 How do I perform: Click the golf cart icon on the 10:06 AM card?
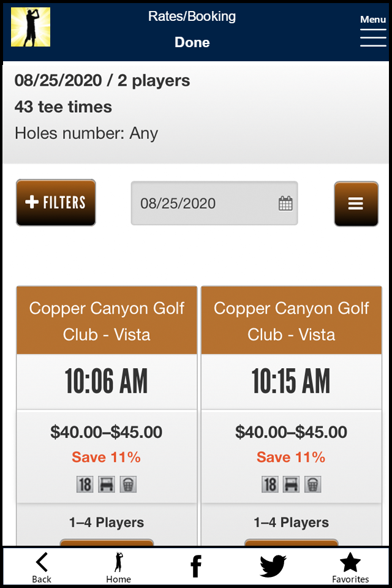click(x=107, y=484)
